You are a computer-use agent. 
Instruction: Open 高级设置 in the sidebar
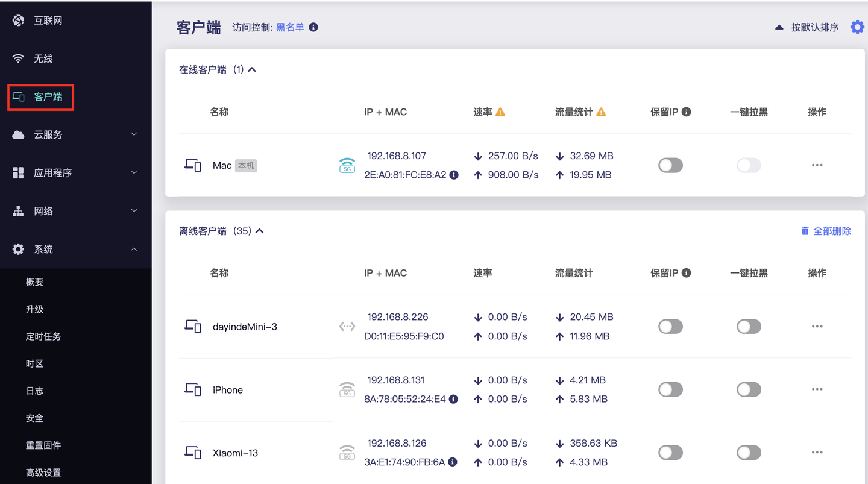[x=43, y=473]
